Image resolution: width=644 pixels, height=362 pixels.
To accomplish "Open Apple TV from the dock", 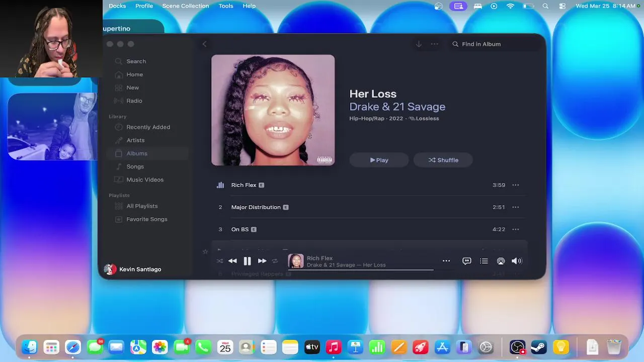I will 312,347.
